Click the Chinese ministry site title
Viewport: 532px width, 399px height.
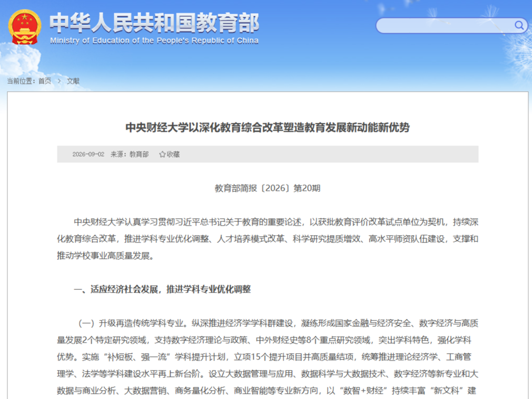click(x=154, y=23)
